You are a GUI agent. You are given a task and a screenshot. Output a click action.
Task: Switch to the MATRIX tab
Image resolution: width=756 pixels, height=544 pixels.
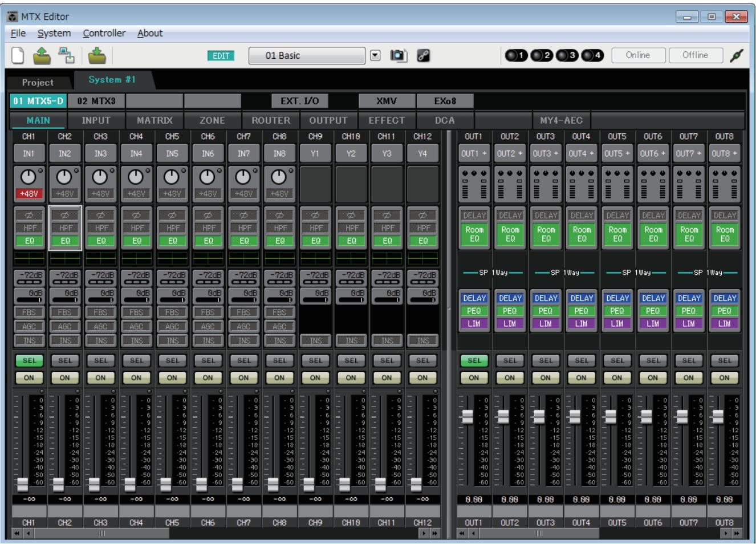click(x=155, y=120)
